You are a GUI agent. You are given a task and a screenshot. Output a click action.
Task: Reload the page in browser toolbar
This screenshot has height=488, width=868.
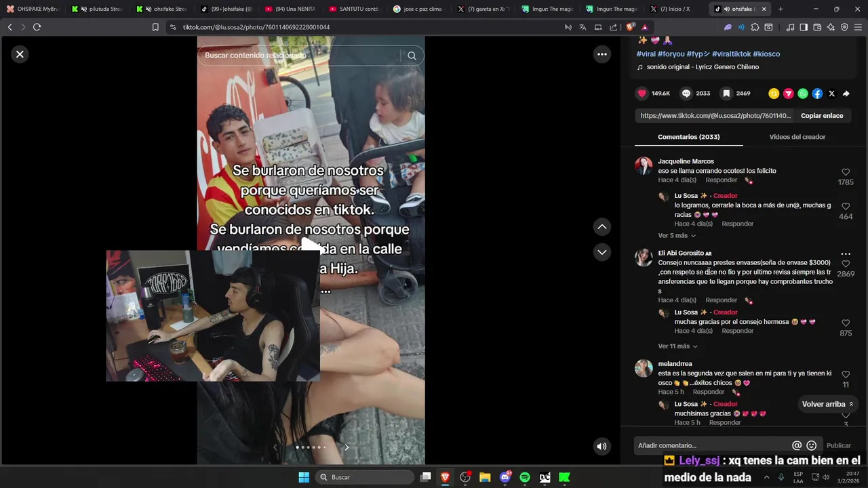(37, 27)
